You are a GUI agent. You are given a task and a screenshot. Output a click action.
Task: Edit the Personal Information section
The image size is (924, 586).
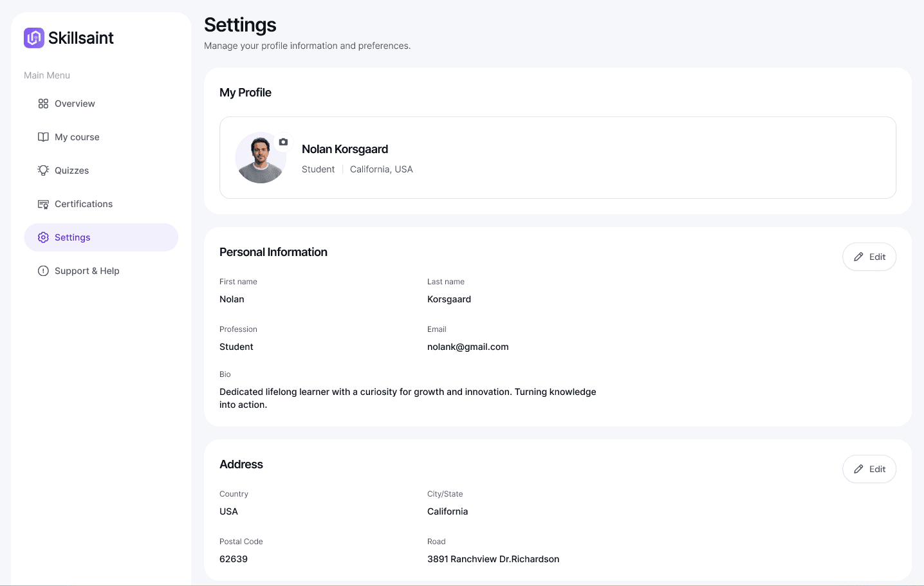coord(869,257)
